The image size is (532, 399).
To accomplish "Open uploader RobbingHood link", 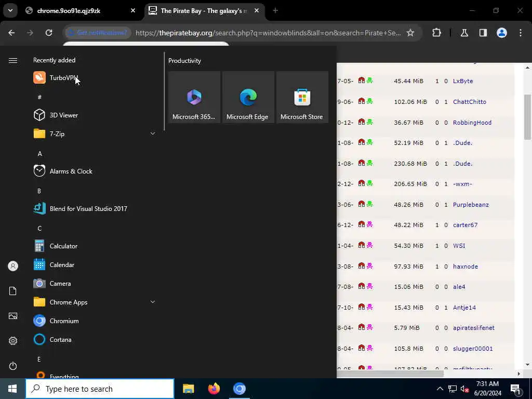I will (x=472, y=123).
